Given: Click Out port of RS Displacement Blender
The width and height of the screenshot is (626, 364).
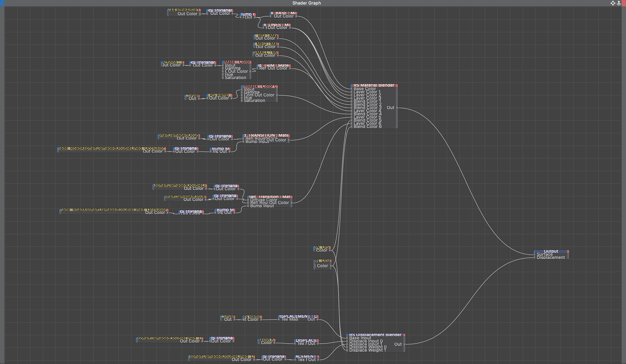Looking at the screenshot, I should coord(404,344).
